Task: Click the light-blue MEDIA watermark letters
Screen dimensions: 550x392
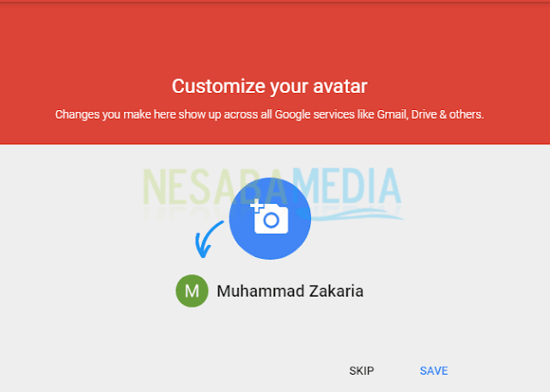Action: (x=347, y=186)
